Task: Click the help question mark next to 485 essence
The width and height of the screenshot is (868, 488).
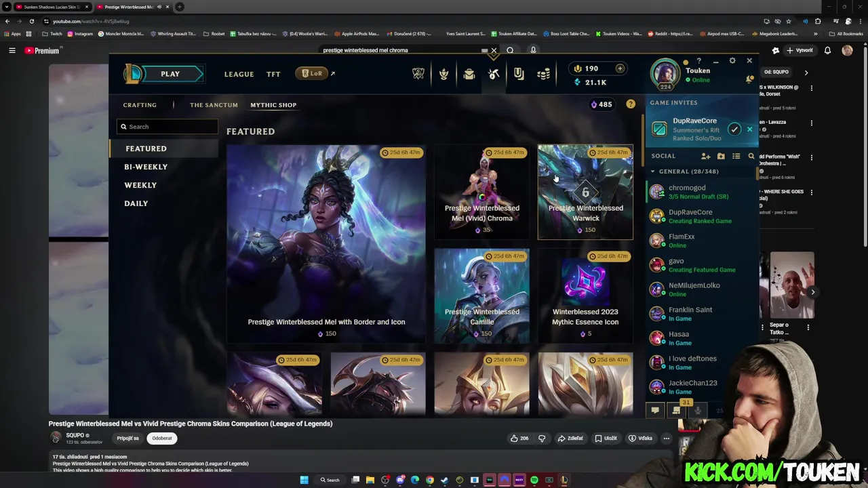Action: coord(631,104)
